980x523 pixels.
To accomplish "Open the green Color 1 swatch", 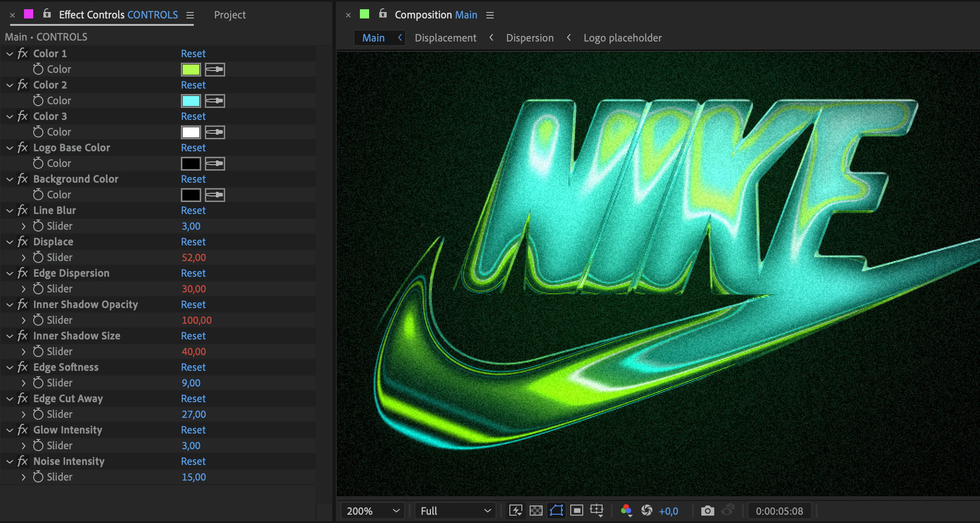I will (191, 70).
